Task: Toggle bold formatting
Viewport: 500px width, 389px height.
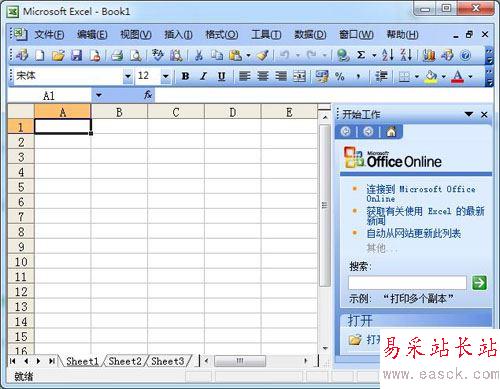Action: point(185,76)
